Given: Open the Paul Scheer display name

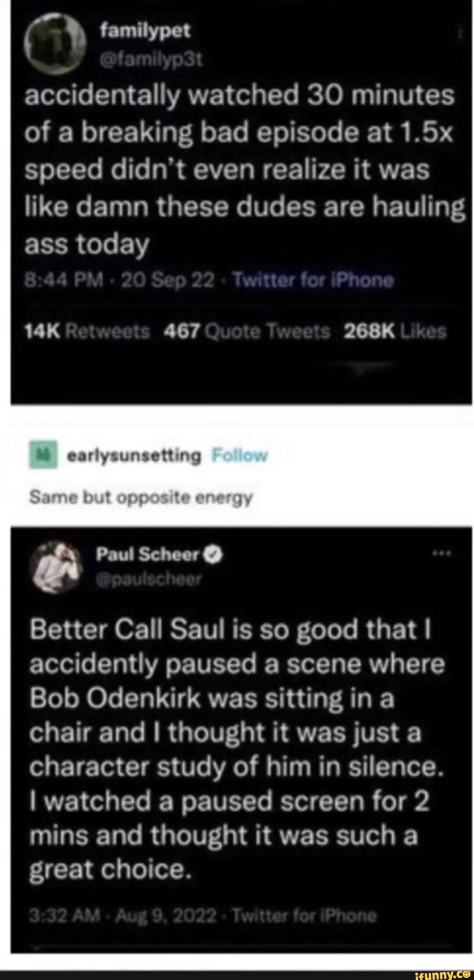Looking at the screenshot, I should point(147,555).
